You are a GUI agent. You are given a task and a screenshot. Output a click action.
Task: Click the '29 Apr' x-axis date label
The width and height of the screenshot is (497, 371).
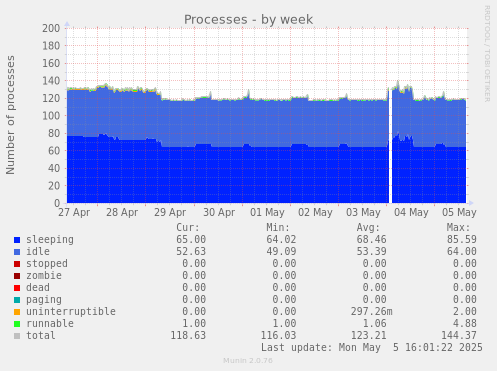[x=170, y=213]
